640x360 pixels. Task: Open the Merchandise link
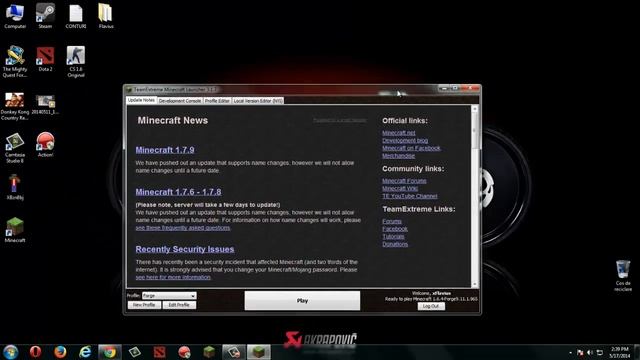coord(398,156)
